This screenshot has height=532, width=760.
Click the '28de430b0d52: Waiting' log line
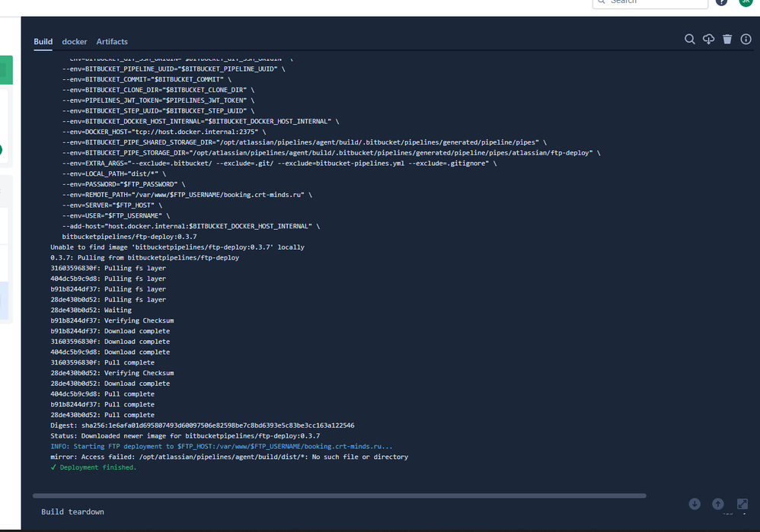coord(91,310)
